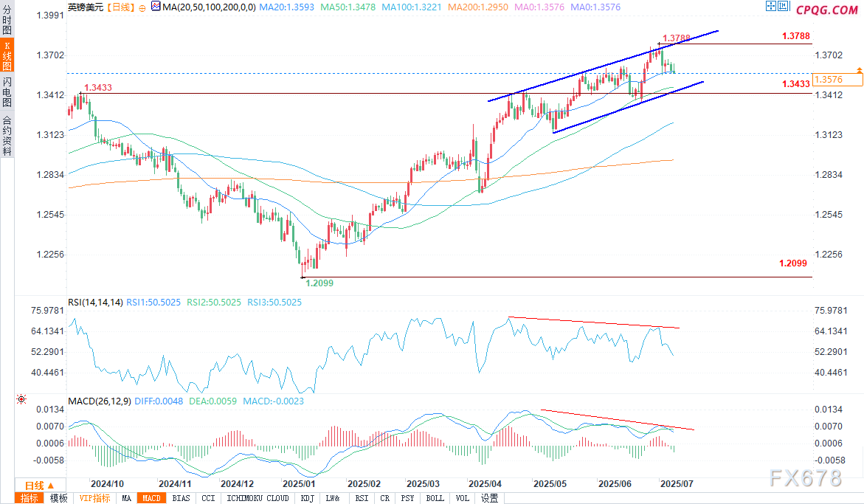Click the range measurement tool icon
The height and width of the screenshot is (504, 864).
point(782,7)
